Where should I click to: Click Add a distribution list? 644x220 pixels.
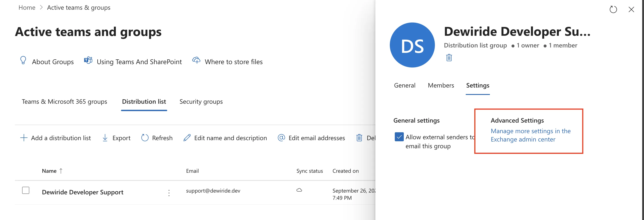tap(55, 138)
